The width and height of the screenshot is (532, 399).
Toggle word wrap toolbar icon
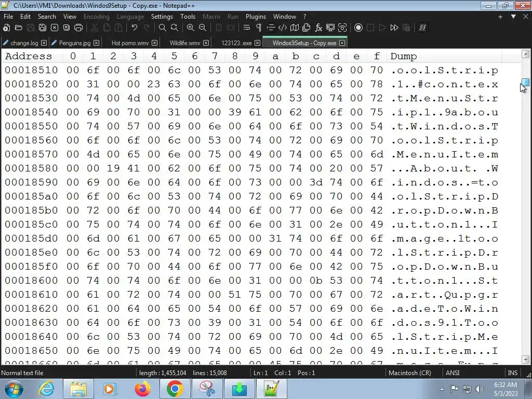pos(247,28)
